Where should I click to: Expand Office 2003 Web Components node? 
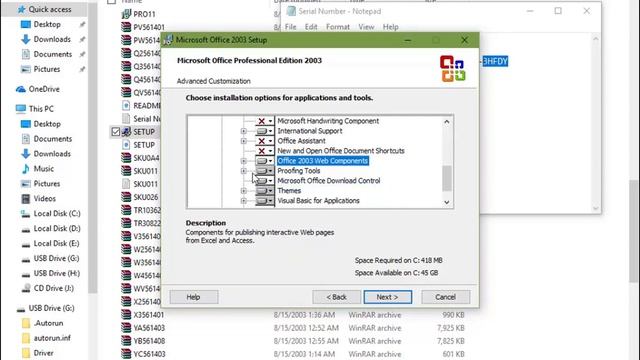[x=244, y=161]
